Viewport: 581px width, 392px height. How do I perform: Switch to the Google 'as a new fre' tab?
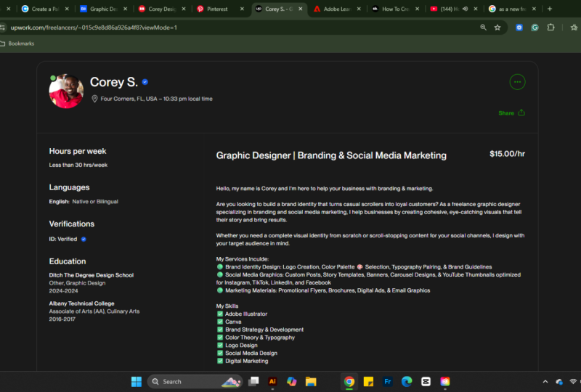513,9
